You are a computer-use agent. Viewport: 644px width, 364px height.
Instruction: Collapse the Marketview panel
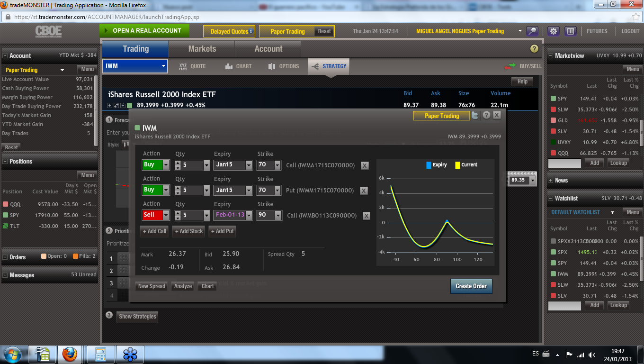tap(551, 56)
